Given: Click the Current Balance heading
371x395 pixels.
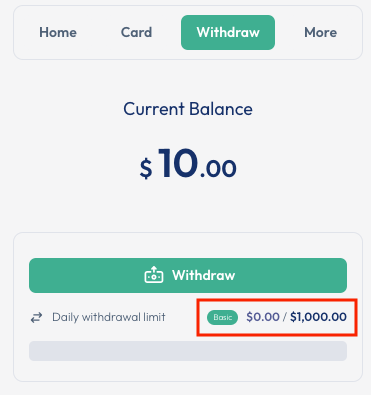Looking at the screenshot, I should [188, 109].
